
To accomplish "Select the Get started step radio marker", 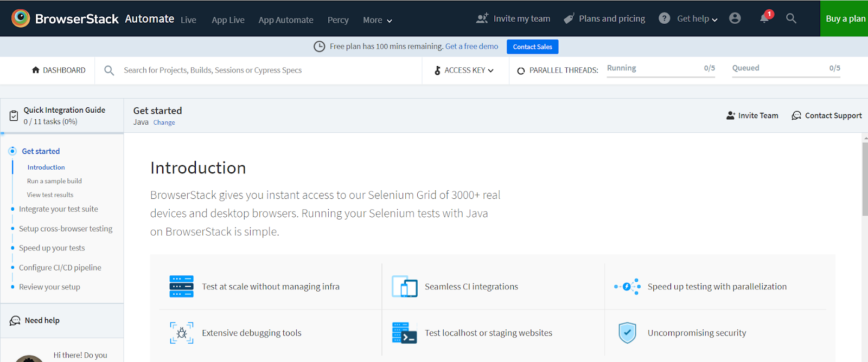I will click(x=12, y=151).
